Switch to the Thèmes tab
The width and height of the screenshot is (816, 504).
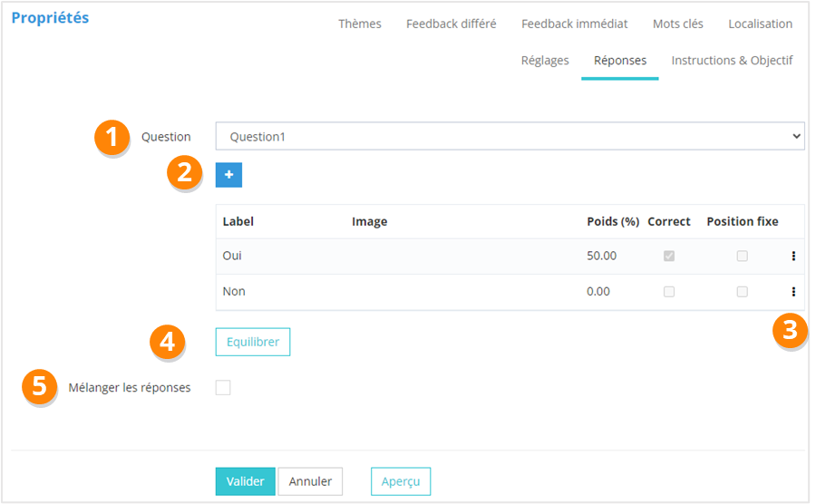point(360,24)
